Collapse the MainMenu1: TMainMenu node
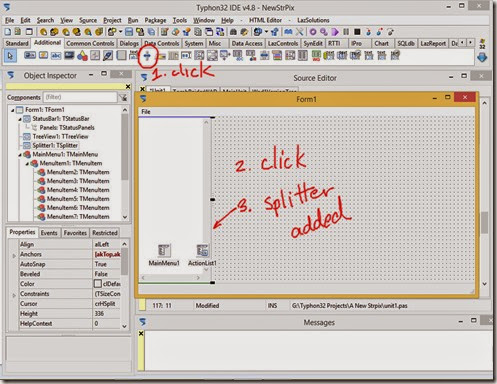497x384 pixels. pyautogui.click(x=20, y=155)
